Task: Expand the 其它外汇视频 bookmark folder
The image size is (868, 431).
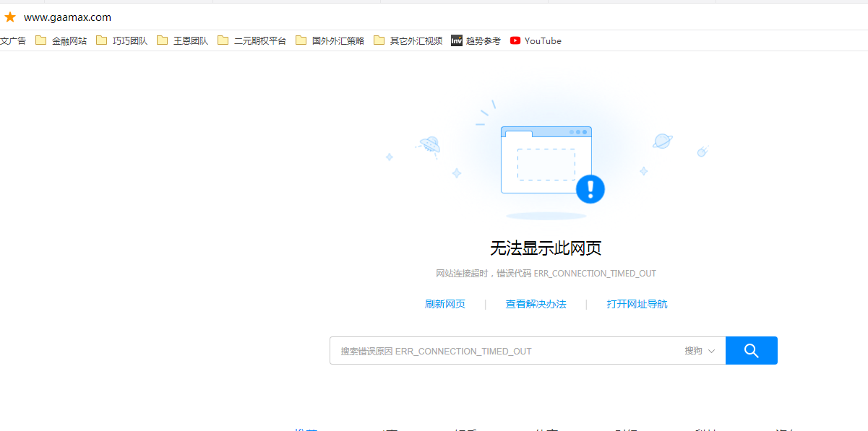Action: [408, 41]
